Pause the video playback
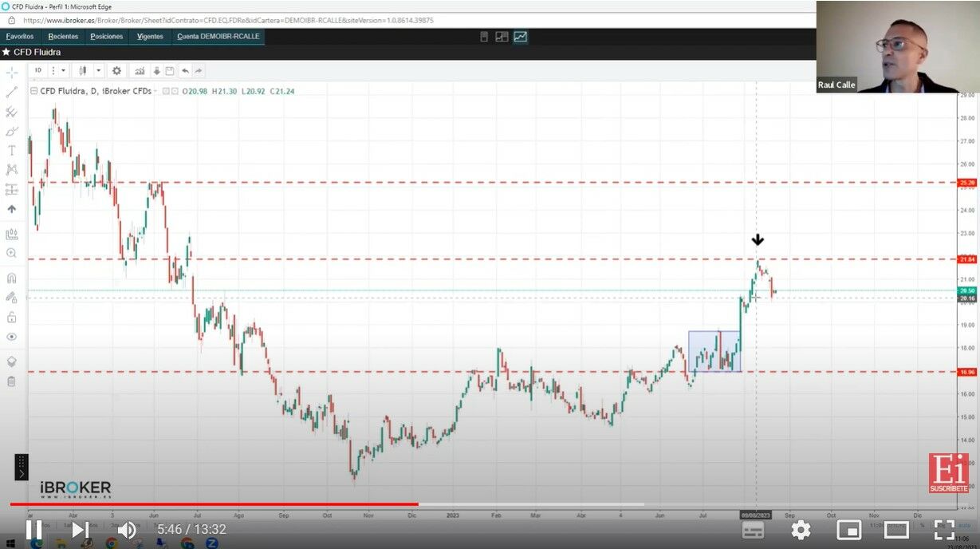Viewport: 980px width, 549px height. tap(33, 530)
